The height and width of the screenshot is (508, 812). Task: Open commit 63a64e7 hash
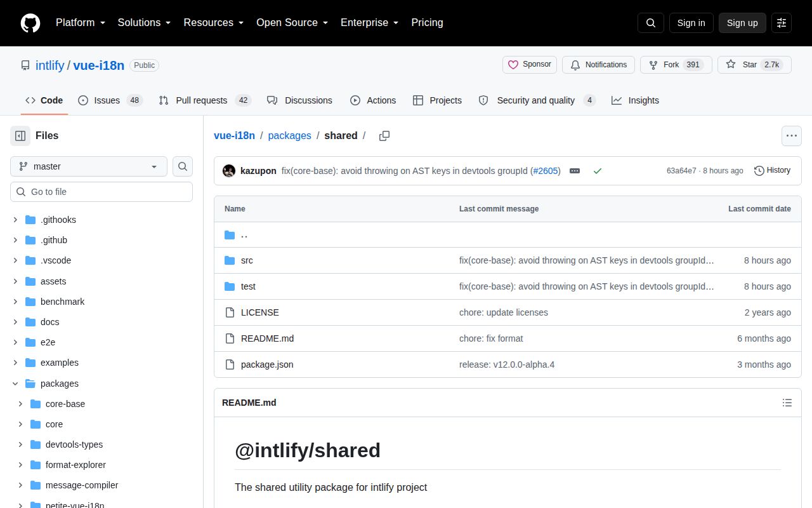pyautogui.click(x=681, y=171)
